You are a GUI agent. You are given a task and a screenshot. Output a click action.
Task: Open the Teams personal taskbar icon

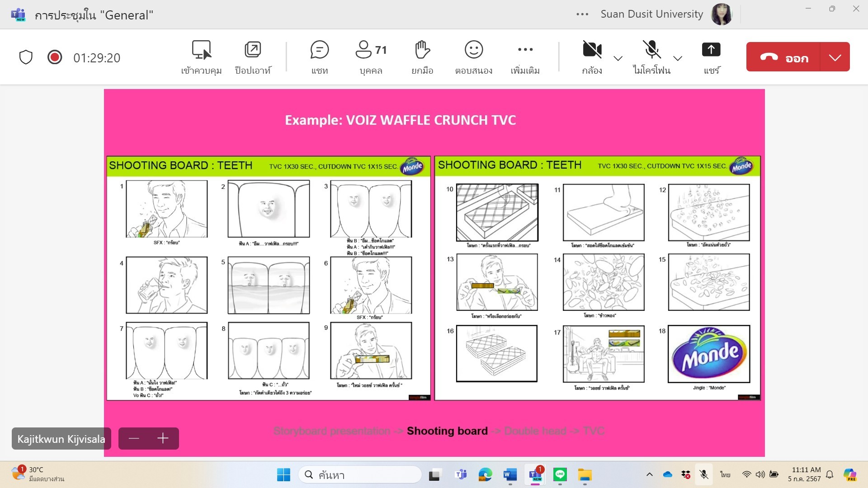pyautogui.click(x=461, y=475)
